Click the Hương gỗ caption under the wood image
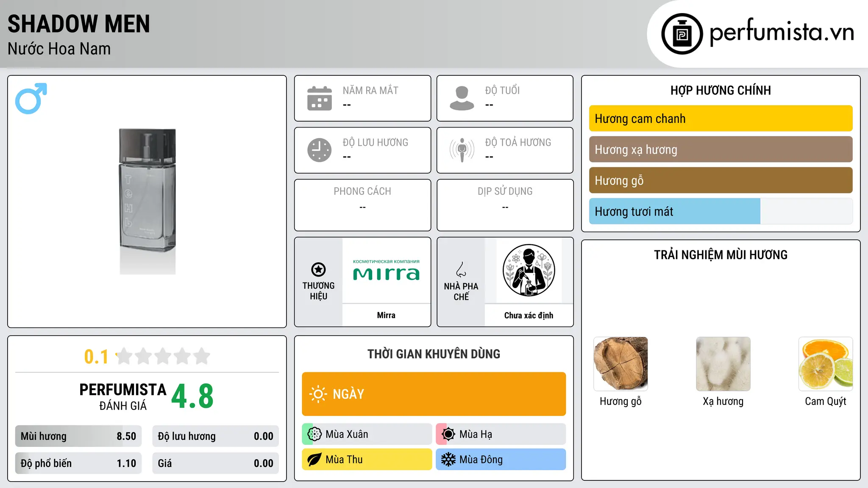The image size is (868, 488). click(620, 402)
